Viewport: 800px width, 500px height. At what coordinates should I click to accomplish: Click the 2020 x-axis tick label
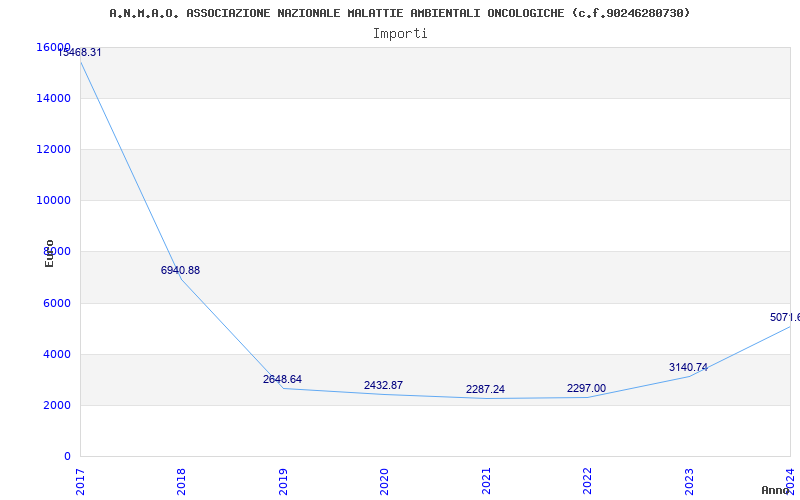point(385,480)
